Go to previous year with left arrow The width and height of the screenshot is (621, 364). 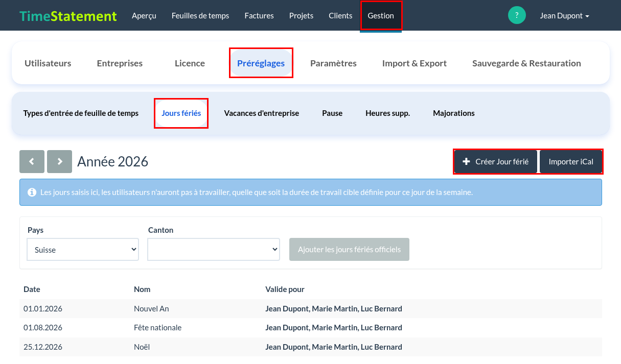coord(32,162)
